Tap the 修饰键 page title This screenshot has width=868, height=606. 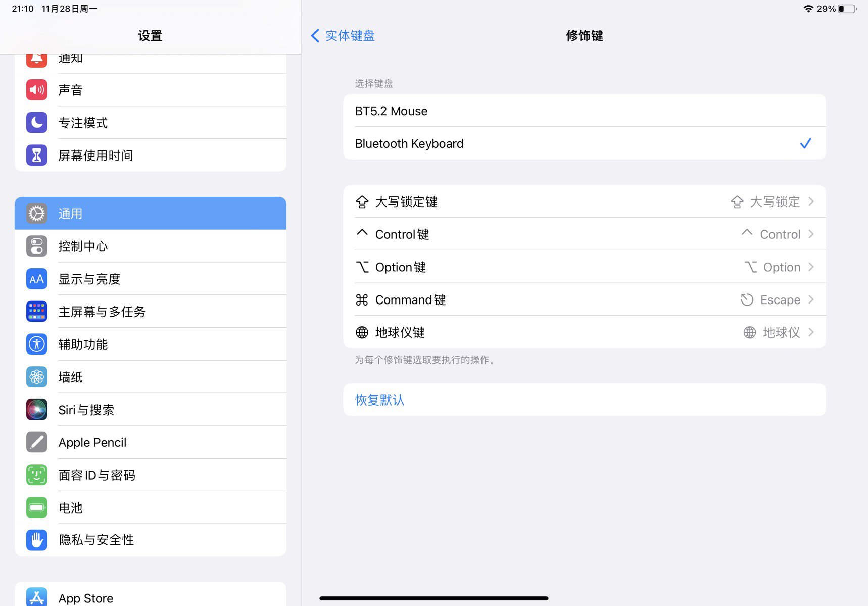[585, 36]
